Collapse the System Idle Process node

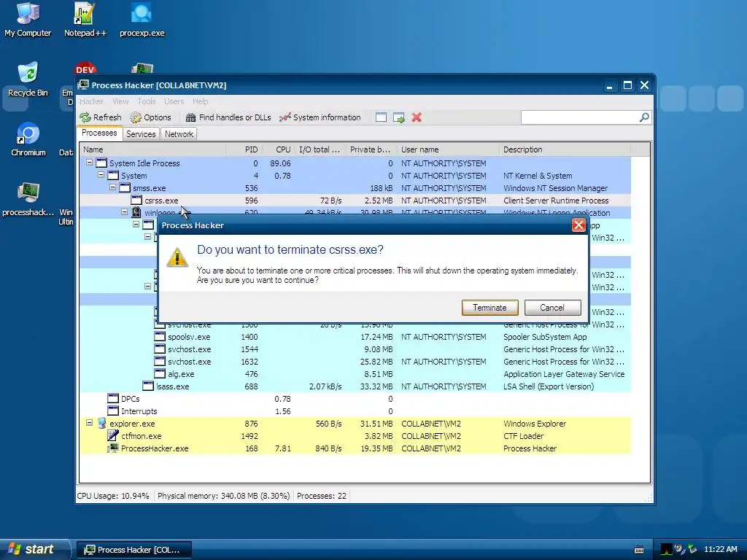[89, 163]
